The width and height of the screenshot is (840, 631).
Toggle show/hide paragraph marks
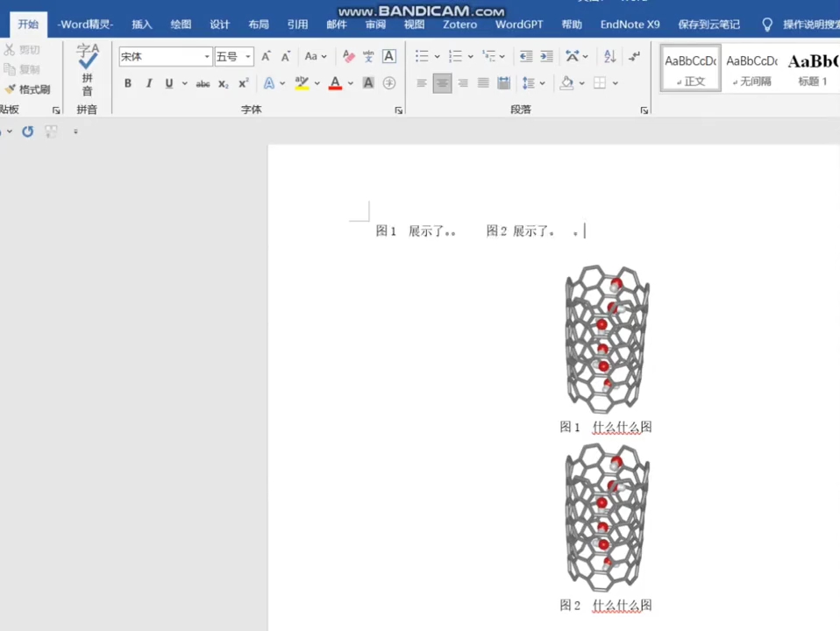pos(635,56)
